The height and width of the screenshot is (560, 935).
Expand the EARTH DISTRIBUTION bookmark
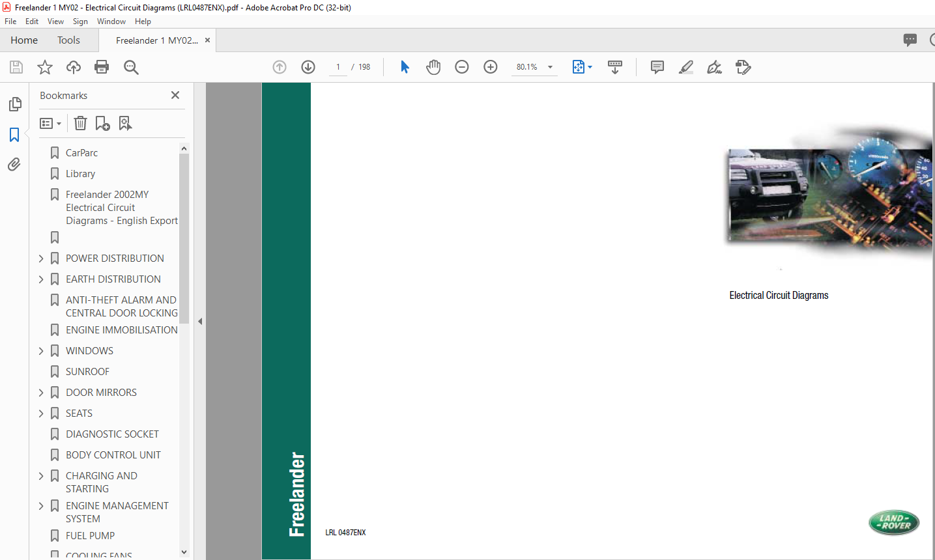click(x=41, y=279)
